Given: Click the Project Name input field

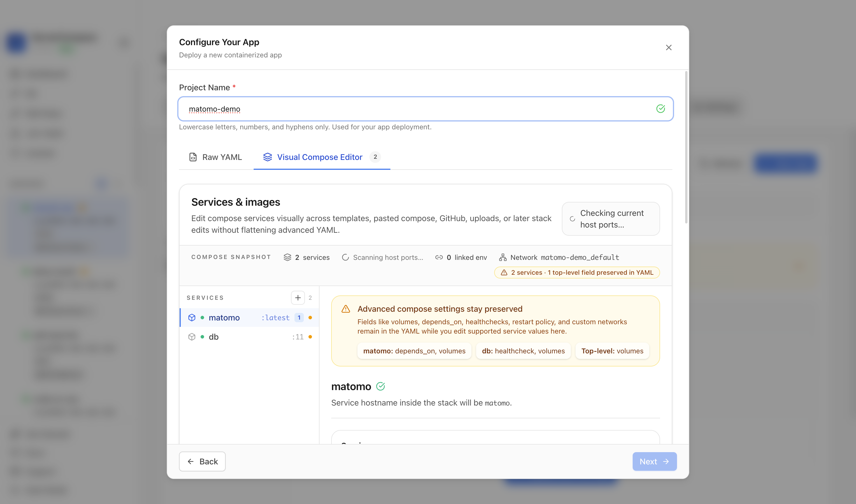Looking at the screenshot, I should 425,109.
